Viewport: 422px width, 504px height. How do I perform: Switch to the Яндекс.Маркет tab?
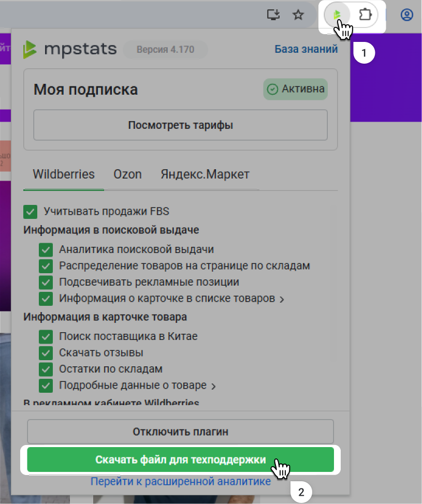point(205,174)
